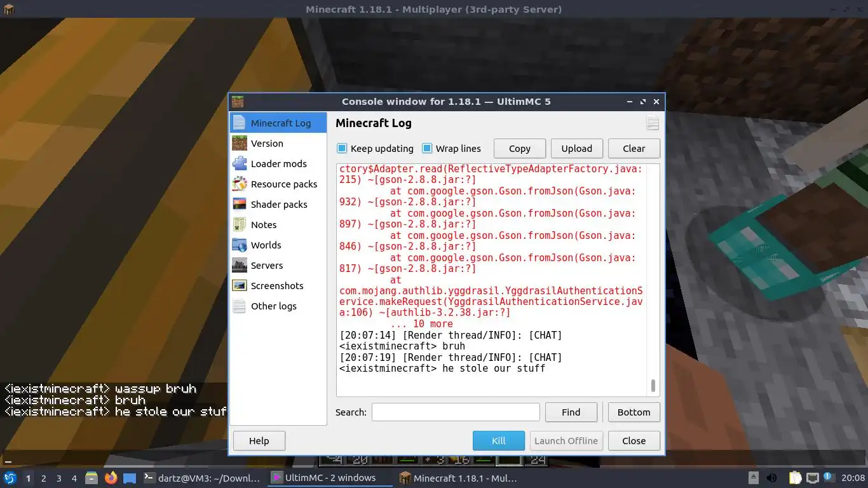Launch Firefox from the taskbar
The height and width of the screenshot is (488, 868).
point(111,478)
